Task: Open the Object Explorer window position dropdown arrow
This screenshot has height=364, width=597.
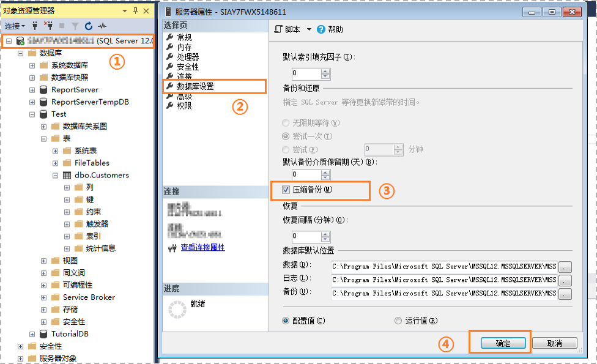Action: [125, 11]
